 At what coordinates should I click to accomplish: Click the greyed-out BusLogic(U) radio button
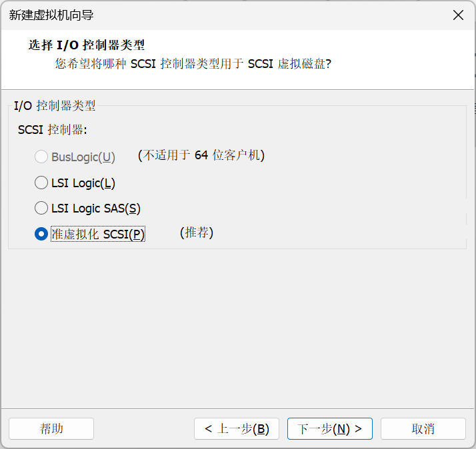click(x=41, y=157)
